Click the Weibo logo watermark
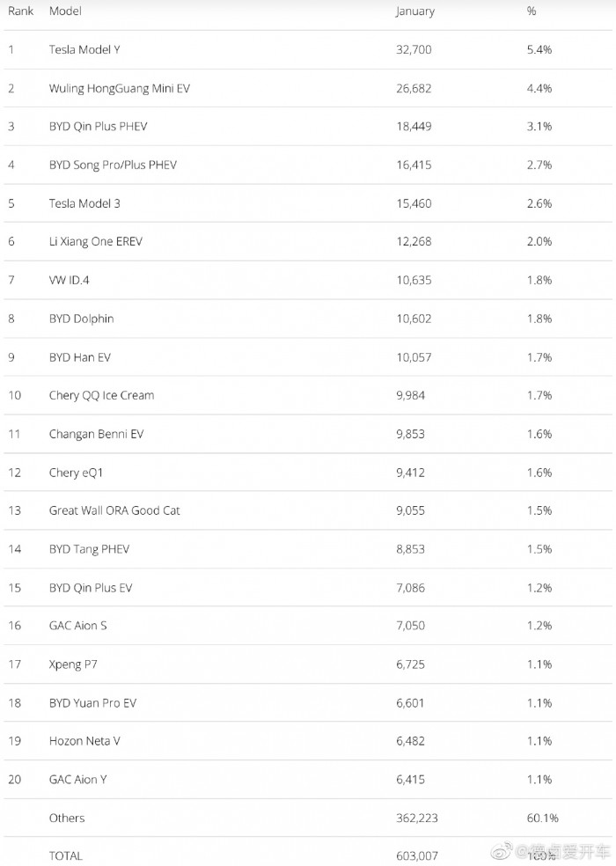Image resolution: width=616 pixels, height=866 pixels. (502, 852)
